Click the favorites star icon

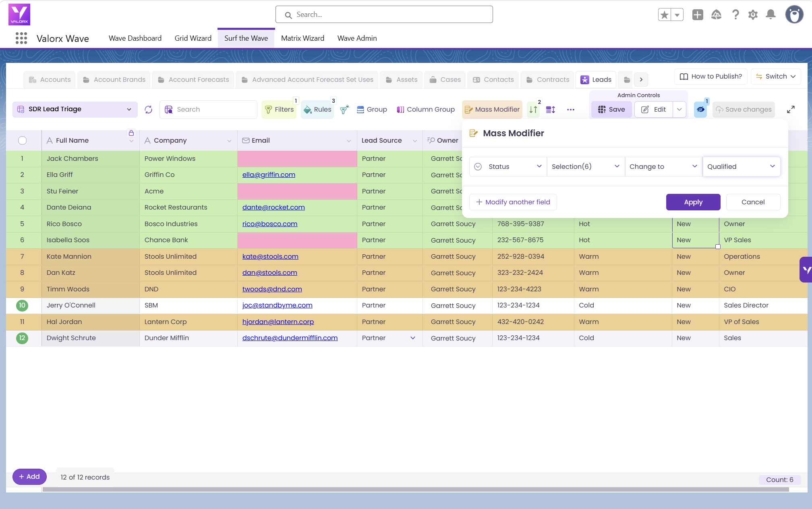665,15
